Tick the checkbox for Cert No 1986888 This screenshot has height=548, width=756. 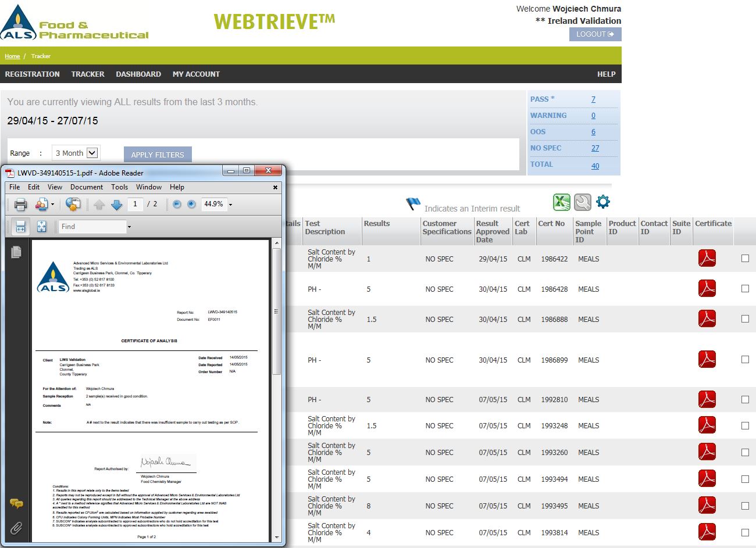pyautogui.click(x=745, y=319)
